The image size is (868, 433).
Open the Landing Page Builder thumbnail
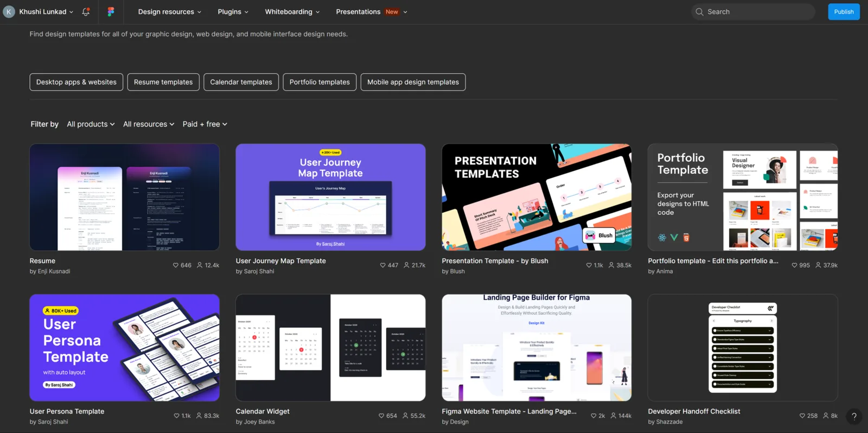[x=537, y=348]
